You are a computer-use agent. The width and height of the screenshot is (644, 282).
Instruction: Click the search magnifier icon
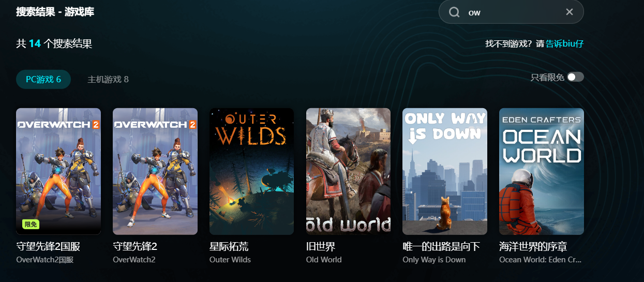point(454,12)
